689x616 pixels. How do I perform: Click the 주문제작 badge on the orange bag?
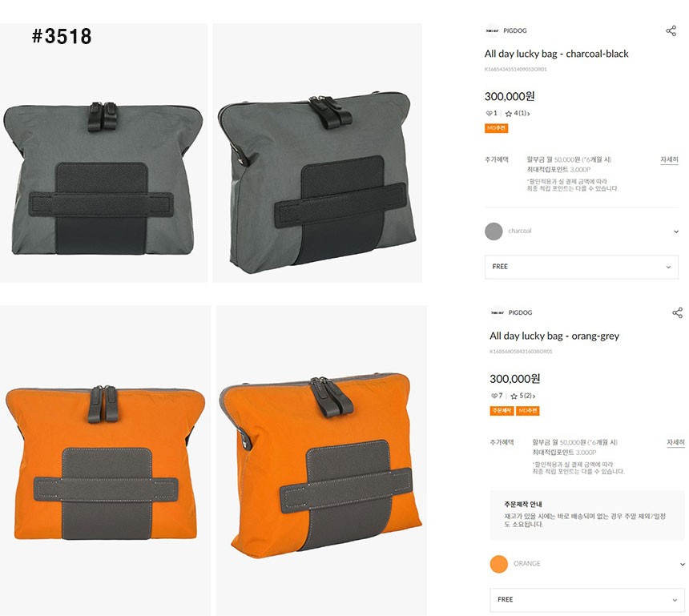[x=502, y=411]
